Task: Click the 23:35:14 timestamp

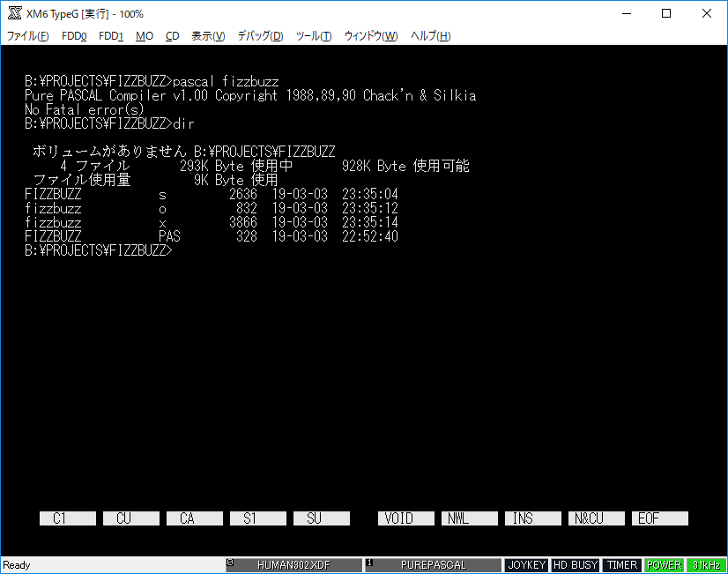Action: tap(370, 222)
